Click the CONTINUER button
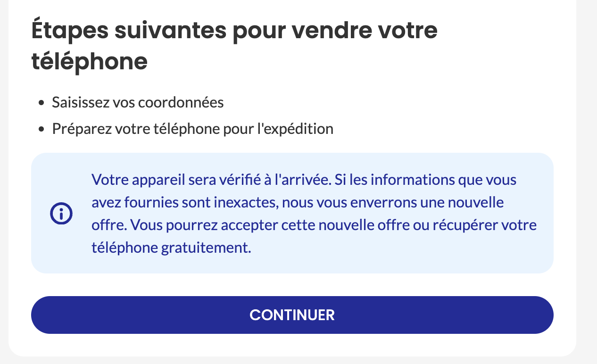Screen dimensions: 597x364 (292, 315)
